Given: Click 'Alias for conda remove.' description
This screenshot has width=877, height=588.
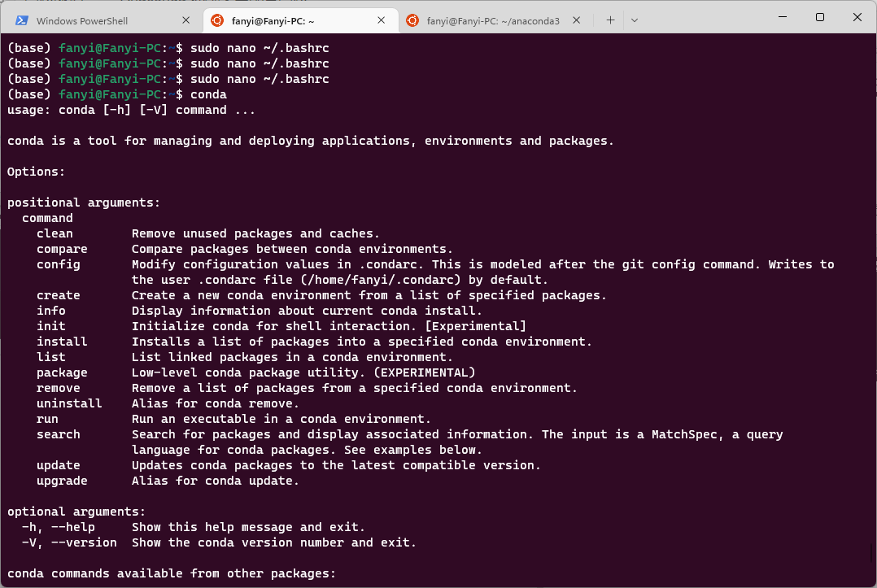Looking at the screenshot, I should pyautogui.click(x=216, y=403).
